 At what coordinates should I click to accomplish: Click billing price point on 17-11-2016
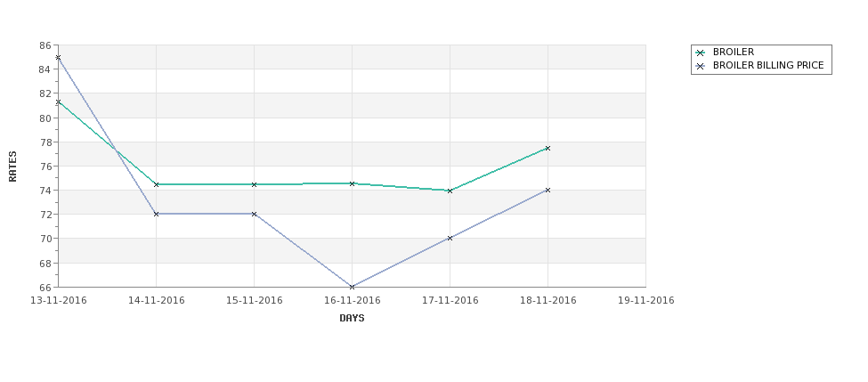click(x=450, y=238)
